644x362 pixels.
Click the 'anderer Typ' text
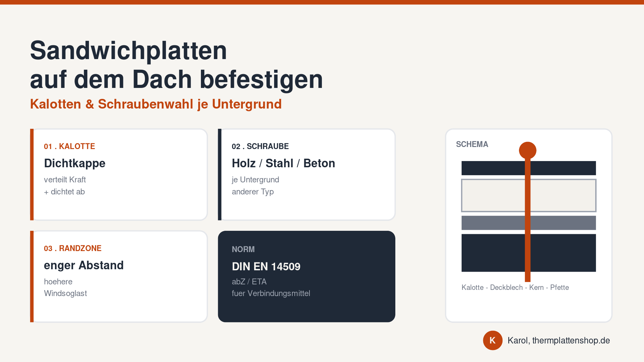click(253, 192)
